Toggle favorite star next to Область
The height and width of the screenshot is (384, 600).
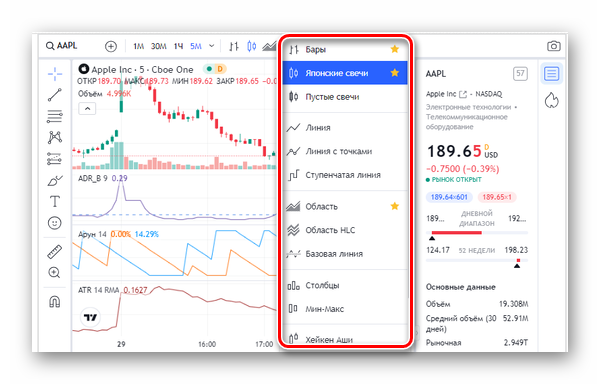(395, 206)
